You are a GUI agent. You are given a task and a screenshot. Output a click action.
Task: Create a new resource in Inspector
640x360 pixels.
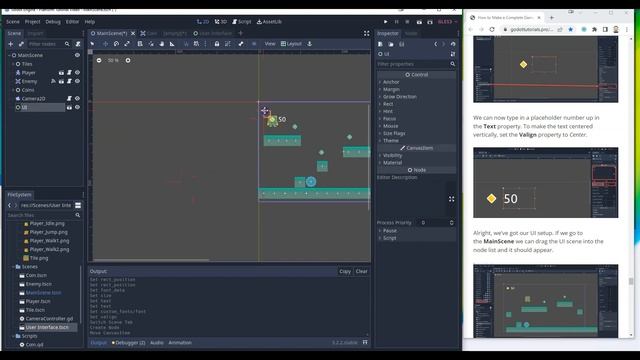tap(380, 44)
